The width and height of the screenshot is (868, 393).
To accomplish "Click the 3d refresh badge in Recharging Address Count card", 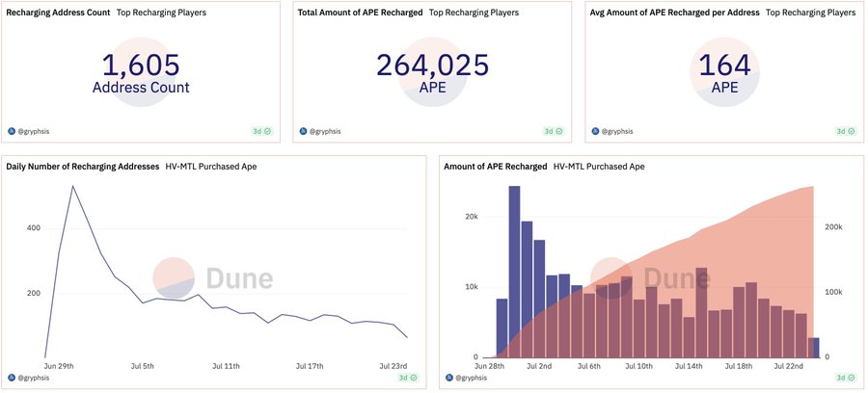I will click(x=261, y=132).
